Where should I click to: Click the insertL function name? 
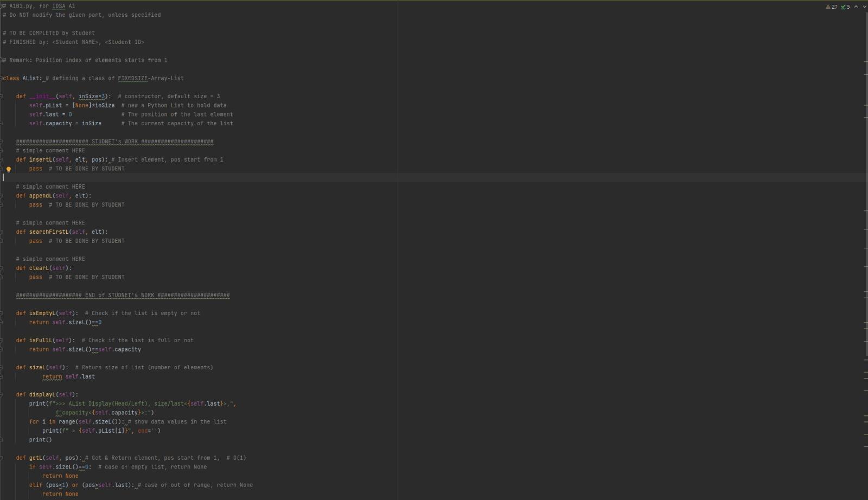[x=41, y=160]
